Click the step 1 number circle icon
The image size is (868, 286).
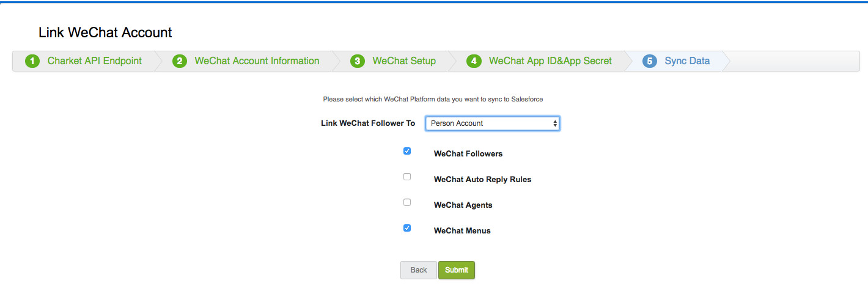32,61
